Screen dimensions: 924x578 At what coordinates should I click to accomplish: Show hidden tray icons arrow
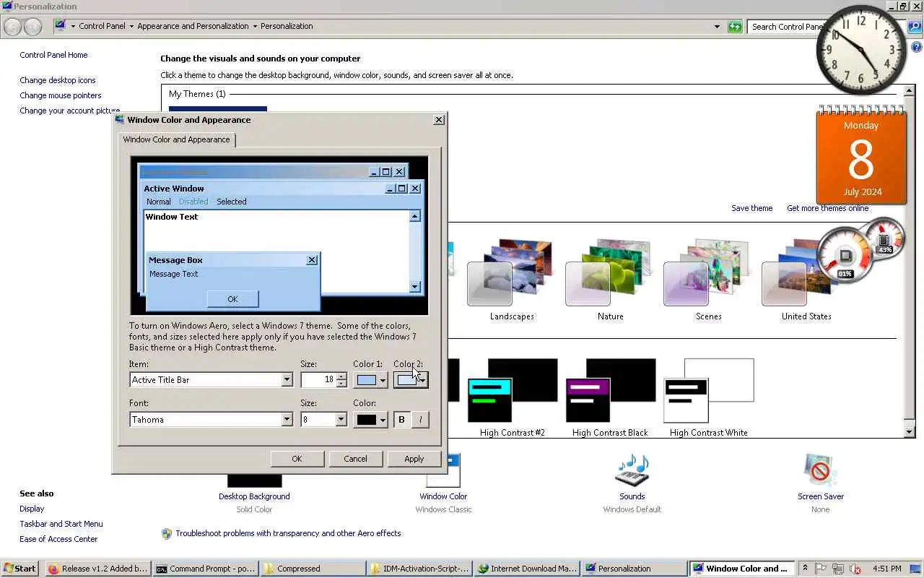805,569
